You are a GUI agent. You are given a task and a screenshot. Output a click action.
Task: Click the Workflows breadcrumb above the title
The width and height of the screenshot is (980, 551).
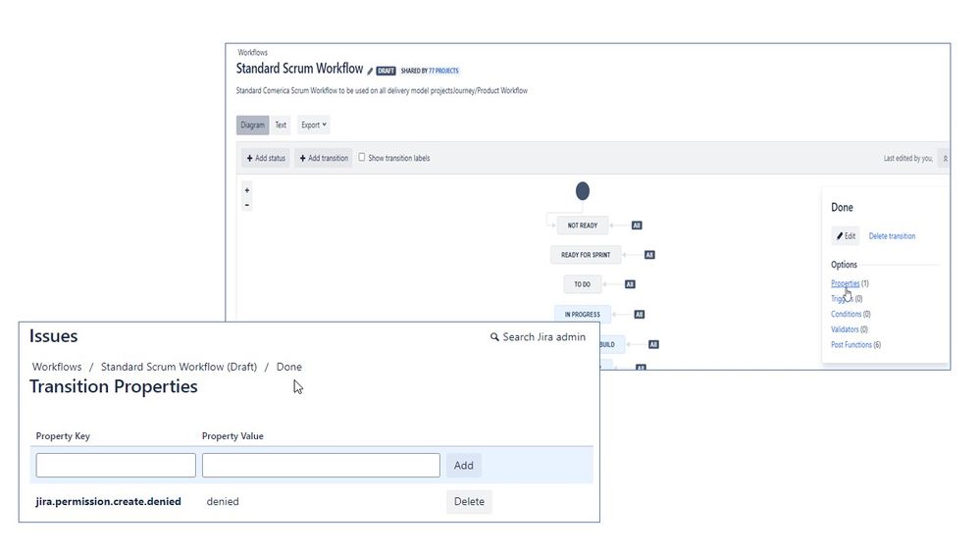(252, 53)
